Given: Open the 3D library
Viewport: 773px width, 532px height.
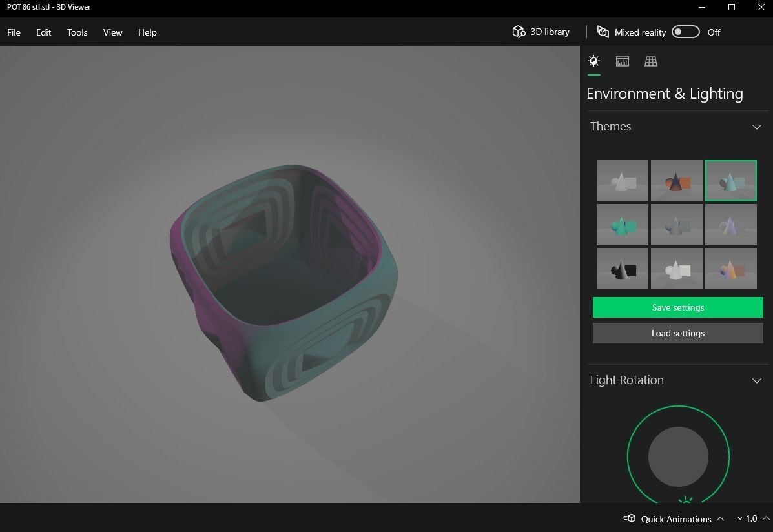Looking at the screenshot, I should [541, 32].
